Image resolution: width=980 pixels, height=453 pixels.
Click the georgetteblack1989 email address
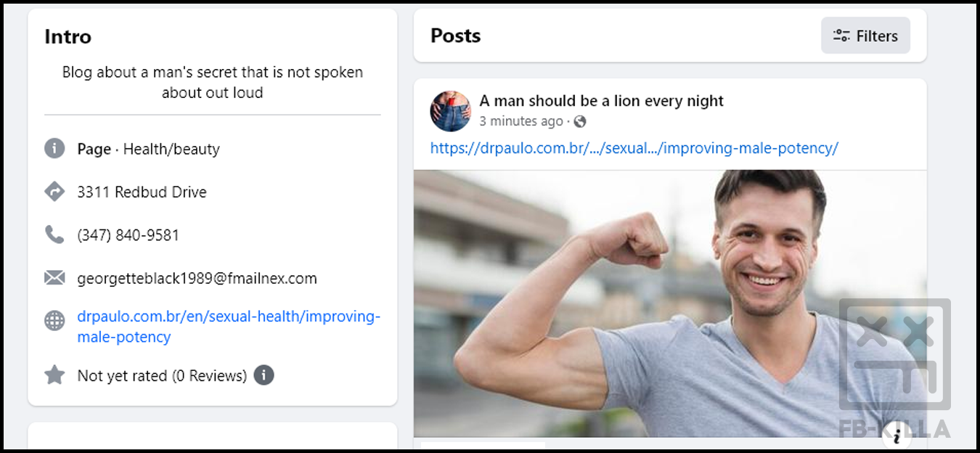(x=197, y=278)
